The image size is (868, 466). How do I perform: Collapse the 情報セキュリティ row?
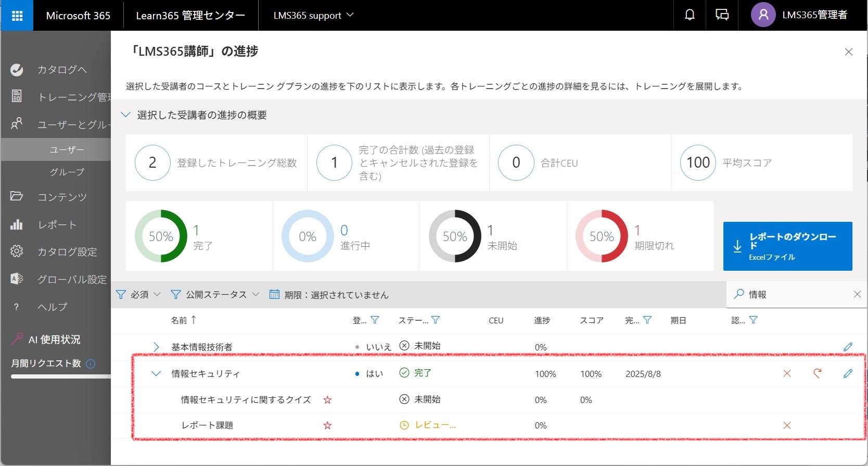[156, 373]
